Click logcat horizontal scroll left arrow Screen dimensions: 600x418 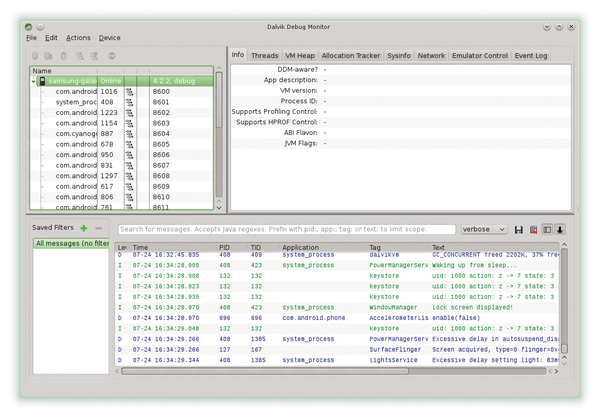(117, 371)
